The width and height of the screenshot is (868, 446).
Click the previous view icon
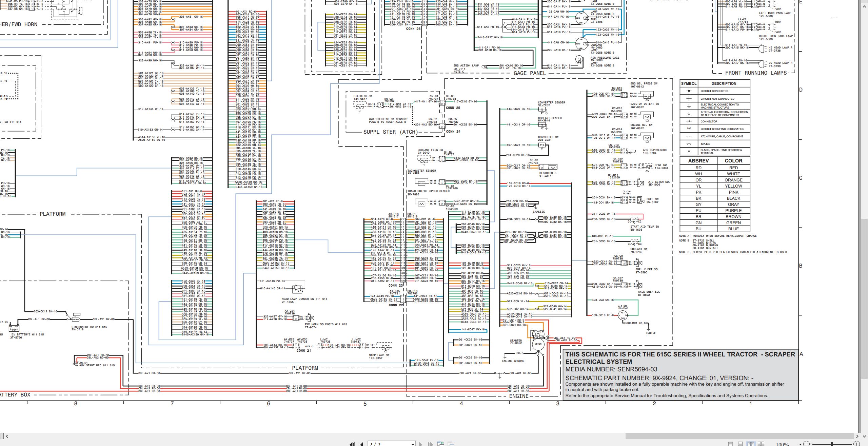tap(441, 444)
